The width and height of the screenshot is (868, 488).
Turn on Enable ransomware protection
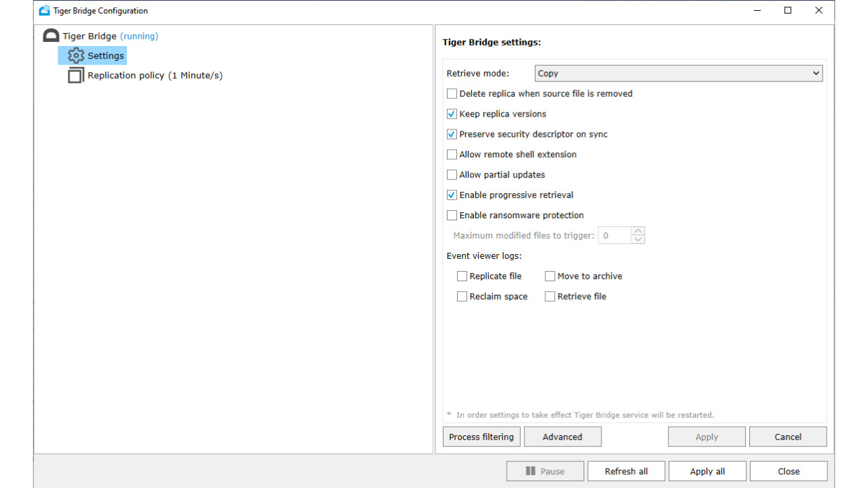coord(452,216)
